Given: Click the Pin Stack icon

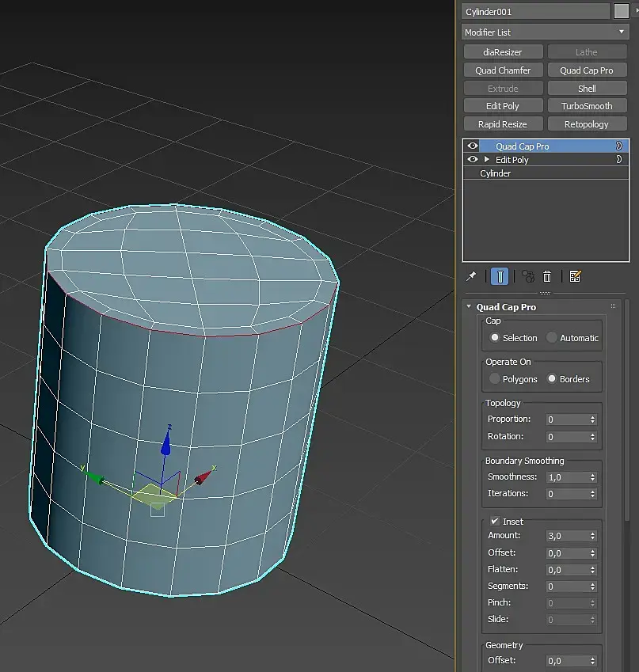Looking at the screenshot, I should [471, 276].
